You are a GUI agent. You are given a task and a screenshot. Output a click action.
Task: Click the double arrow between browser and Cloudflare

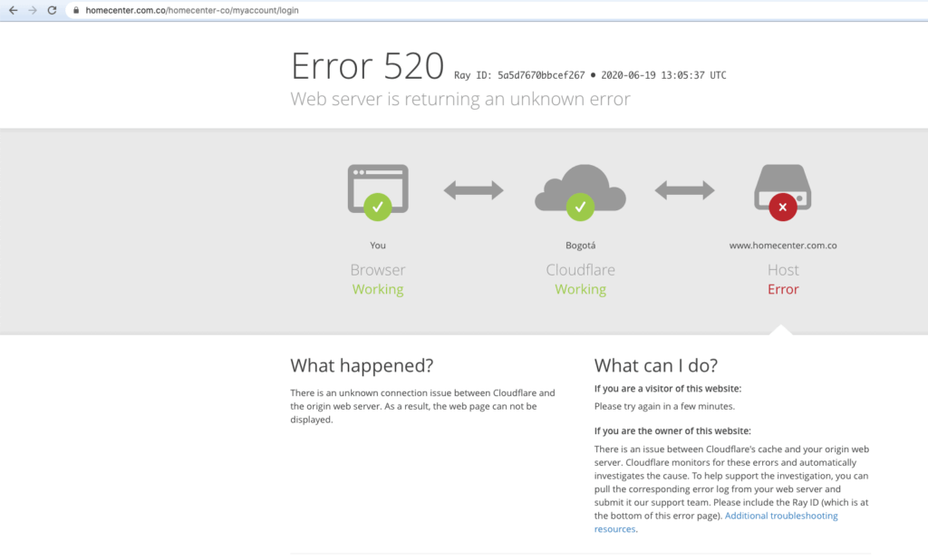tap(473, 190)
